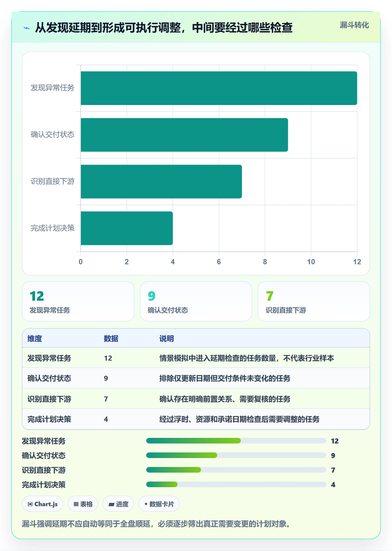Open the stat card showing 9
The height and width of the screenshot is (551, 392).
tap(196, 301)
